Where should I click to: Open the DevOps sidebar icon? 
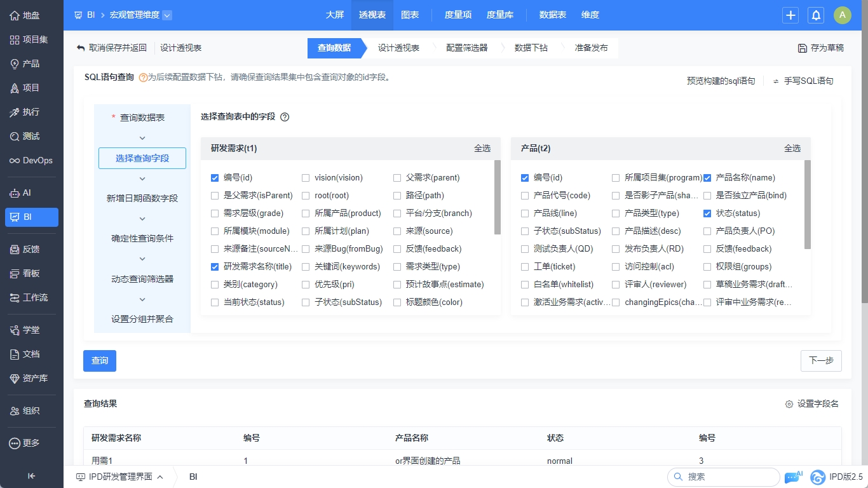coord(15,161)
